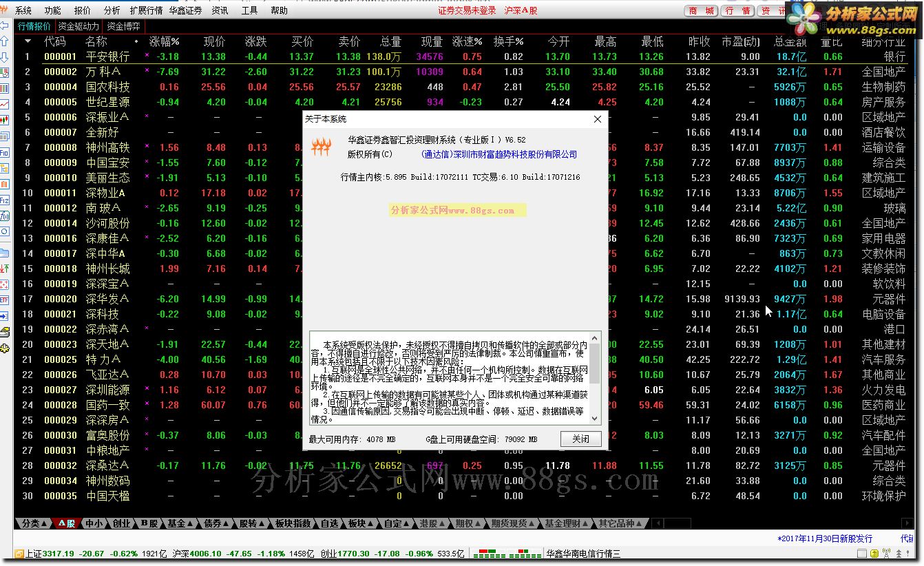
Task: Open the 资讯 menu
Action: tap(220, 11)
